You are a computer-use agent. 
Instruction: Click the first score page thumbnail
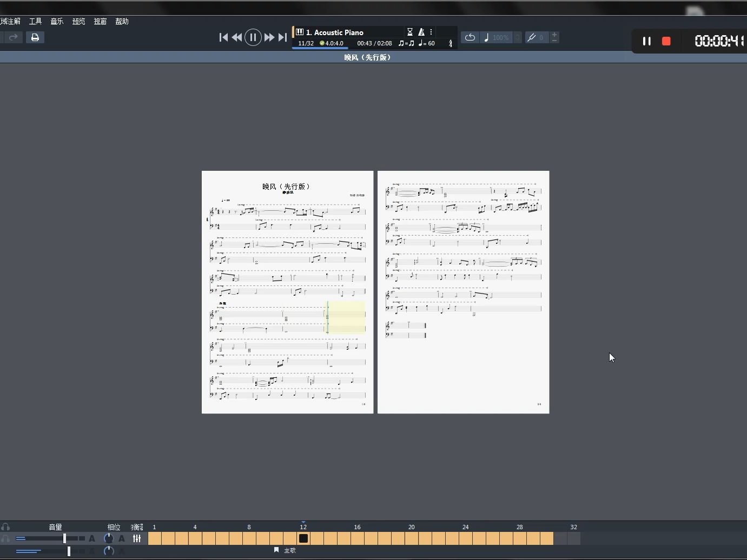click(x=287, y=292)
